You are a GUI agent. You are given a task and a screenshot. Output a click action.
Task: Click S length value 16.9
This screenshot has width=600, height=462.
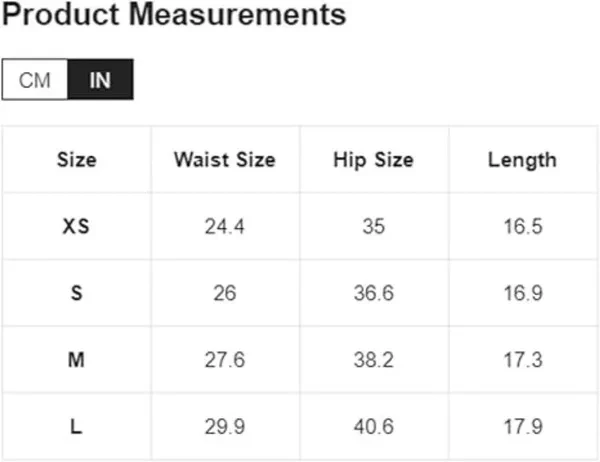522,293
